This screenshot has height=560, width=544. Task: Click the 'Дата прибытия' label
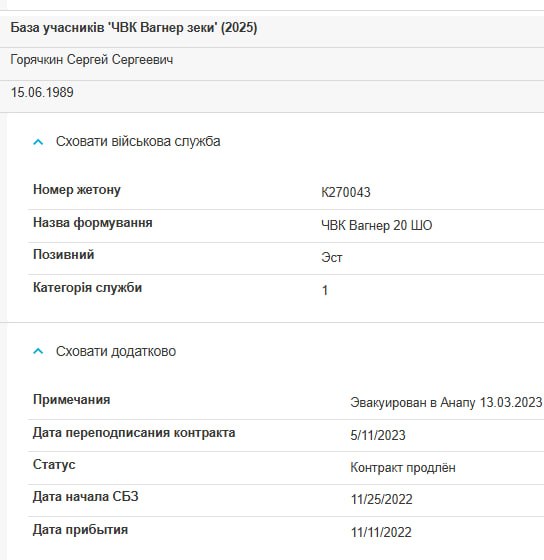point(80,529)
